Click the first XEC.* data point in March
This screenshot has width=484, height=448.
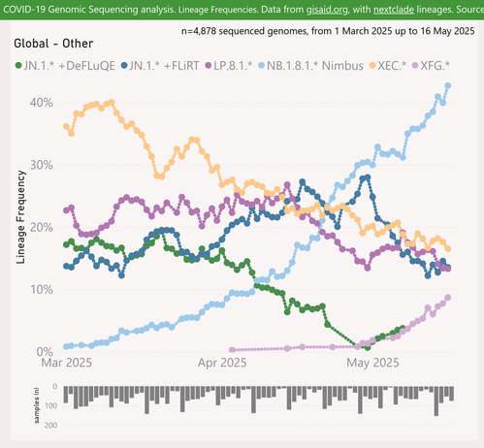pyautogui.click(x=66, y=126)
